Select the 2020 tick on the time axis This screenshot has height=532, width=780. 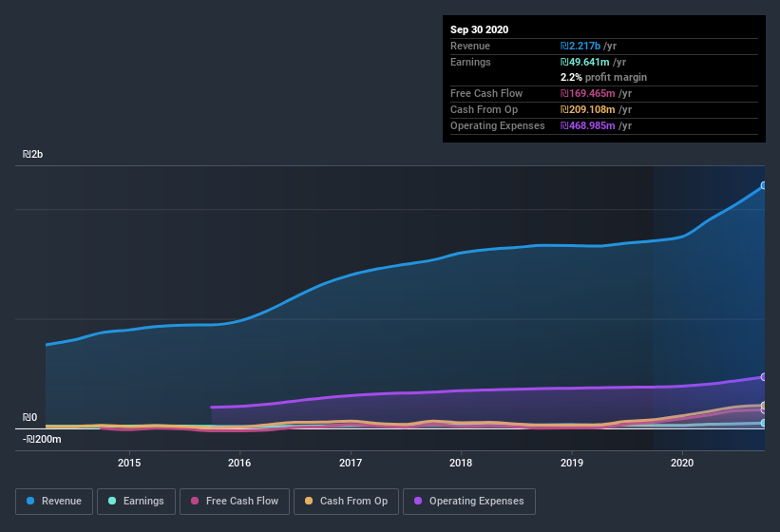point(682,463)
